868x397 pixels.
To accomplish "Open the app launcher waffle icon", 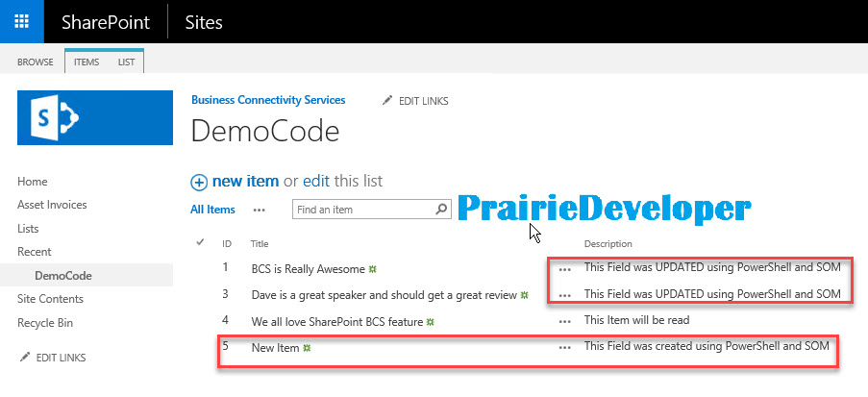I will (x=21, y=21).
